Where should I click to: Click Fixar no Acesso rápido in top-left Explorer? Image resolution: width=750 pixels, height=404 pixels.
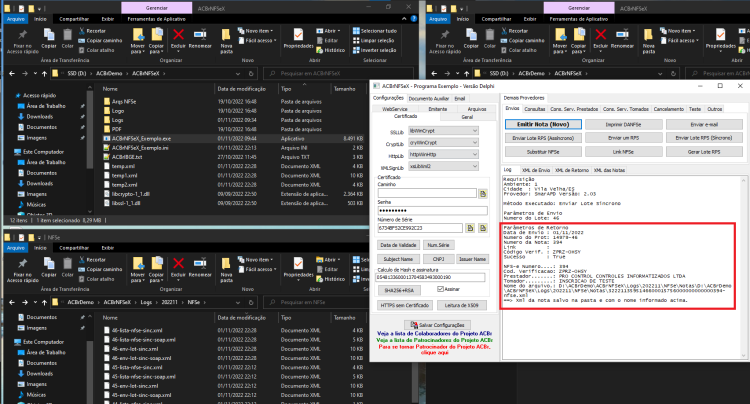click(x=22, y=41)
